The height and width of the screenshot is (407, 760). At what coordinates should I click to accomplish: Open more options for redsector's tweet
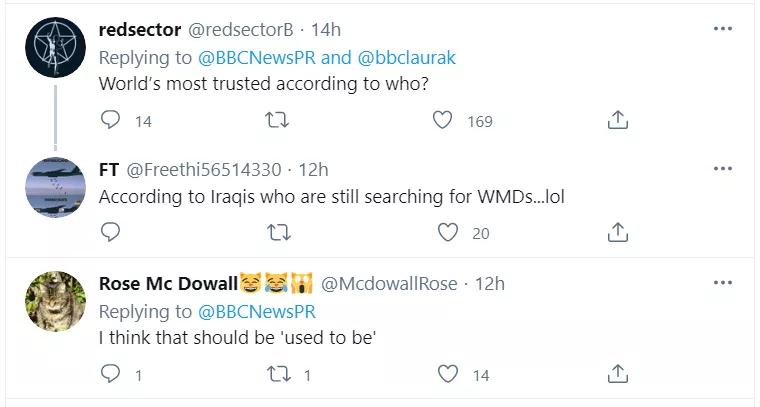[x=722, y=29]
